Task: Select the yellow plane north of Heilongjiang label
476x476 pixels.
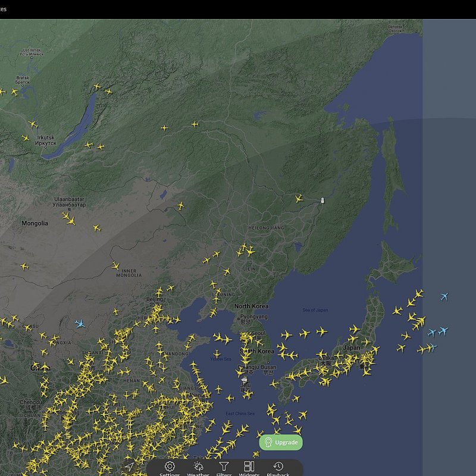Action: click(299, 198)
